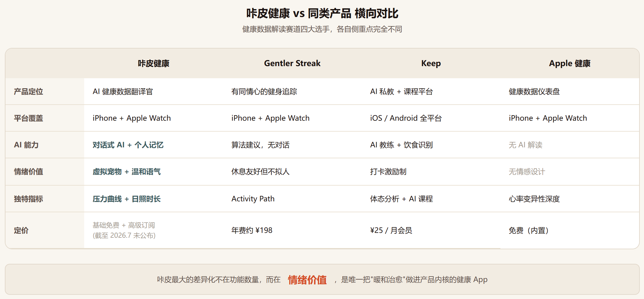The height and width of the screenshot is (299, 644).
Task: Click "iPhone + Apple Watch" in the Gentler Streak column
Action: pos(271,118)
